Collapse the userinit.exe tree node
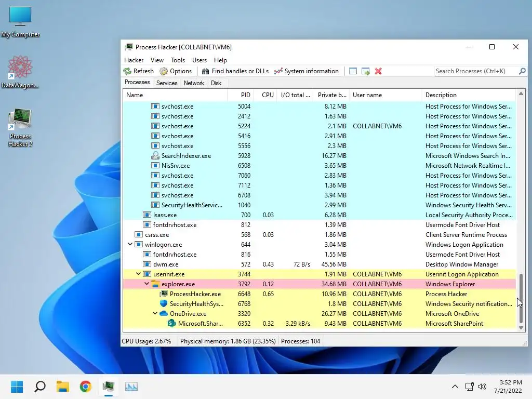The height and width of the screenshot is (399, 532). [x=138, y=274]
